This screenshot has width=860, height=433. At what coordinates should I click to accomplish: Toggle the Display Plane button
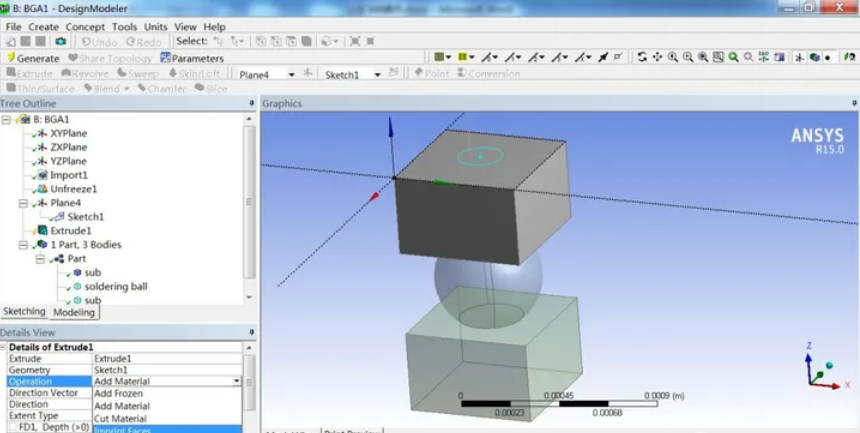799,57
